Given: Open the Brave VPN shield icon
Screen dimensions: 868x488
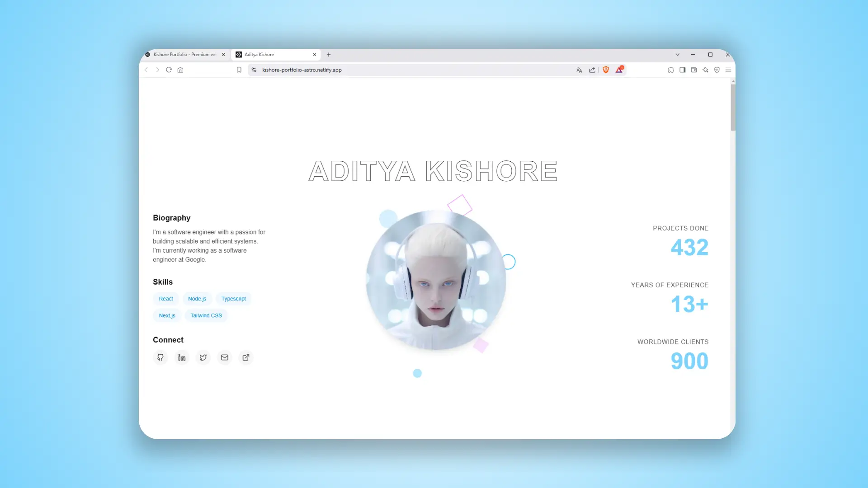Looking at the screenshot, I should (717, 70).
